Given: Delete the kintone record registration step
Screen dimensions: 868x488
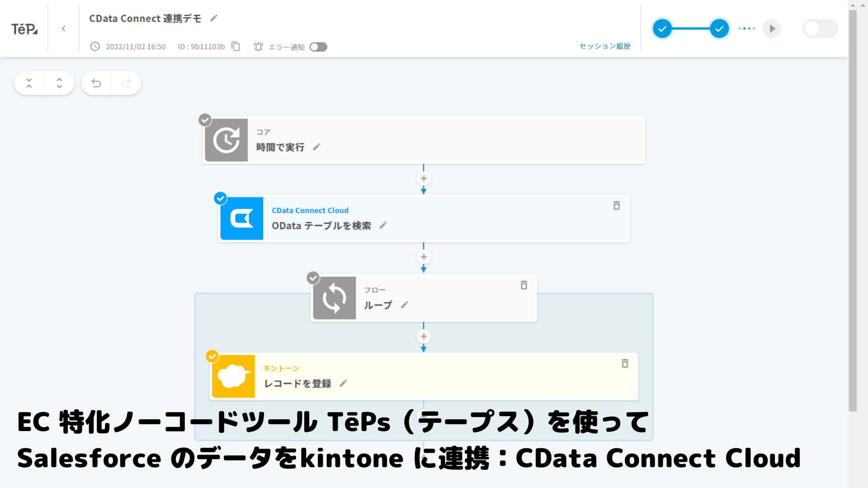Looking at the screenshot, I should point(625,363).
